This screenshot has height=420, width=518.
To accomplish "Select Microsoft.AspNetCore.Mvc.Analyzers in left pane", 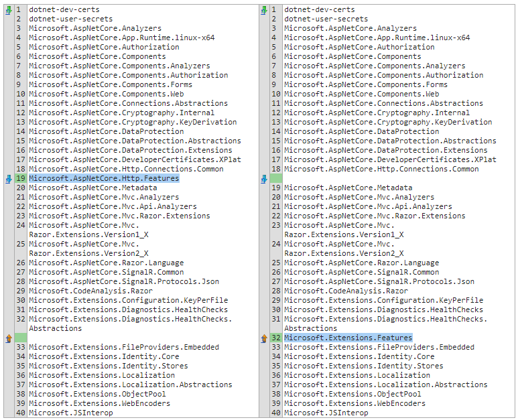I will point(104,197).
